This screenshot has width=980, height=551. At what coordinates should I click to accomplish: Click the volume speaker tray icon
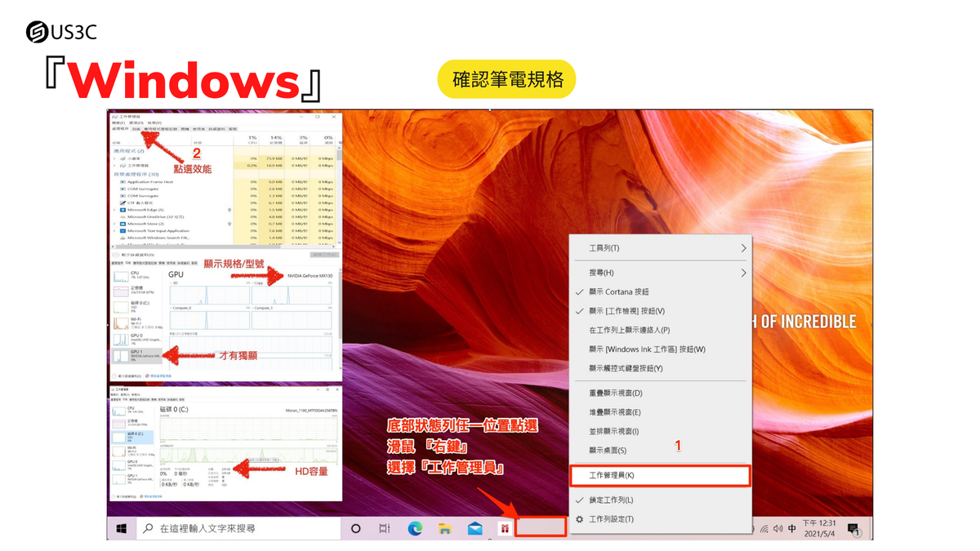(x=777, y=529)
